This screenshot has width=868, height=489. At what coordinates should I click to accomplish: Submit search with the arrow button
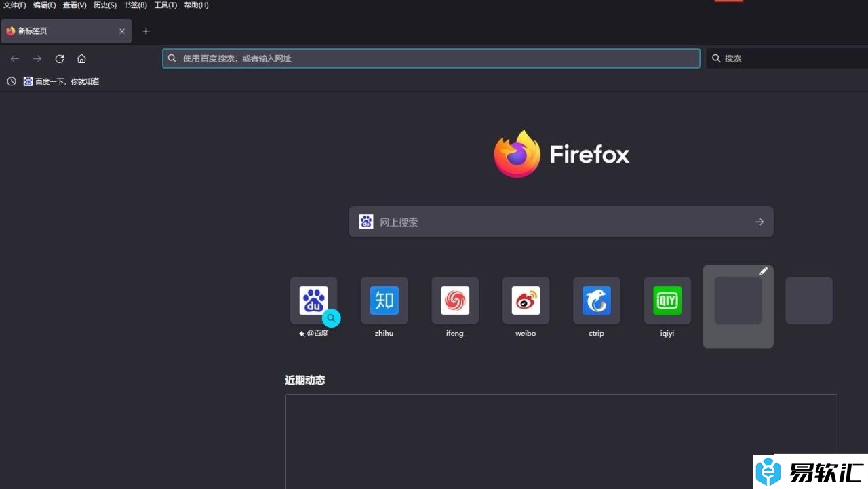(x=759, y=222)
